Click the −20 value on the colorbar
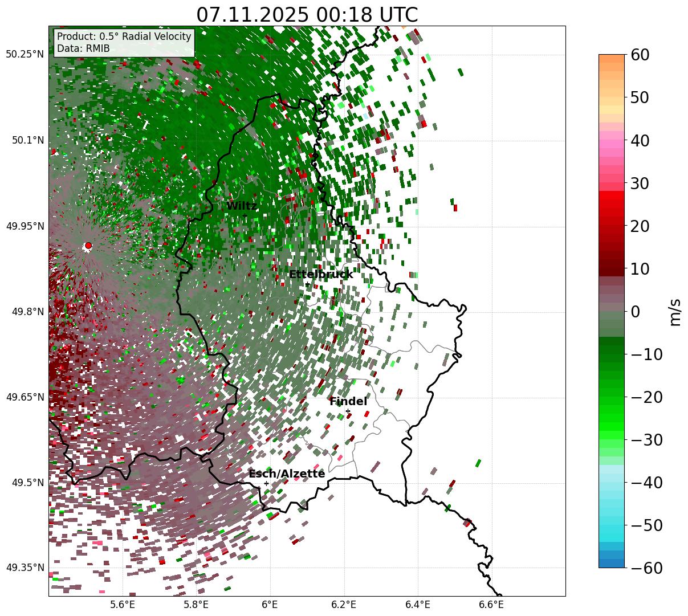Viewport: 688px width, 616px height. pos(646,397)
